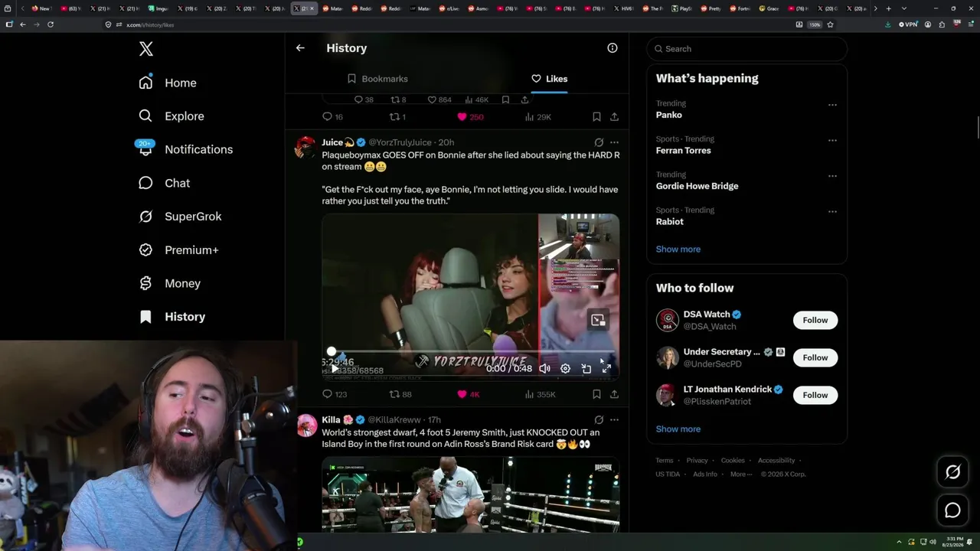Repost the Juice post with 88 reposts
980x551 pixels.
(x=400, y=394)
